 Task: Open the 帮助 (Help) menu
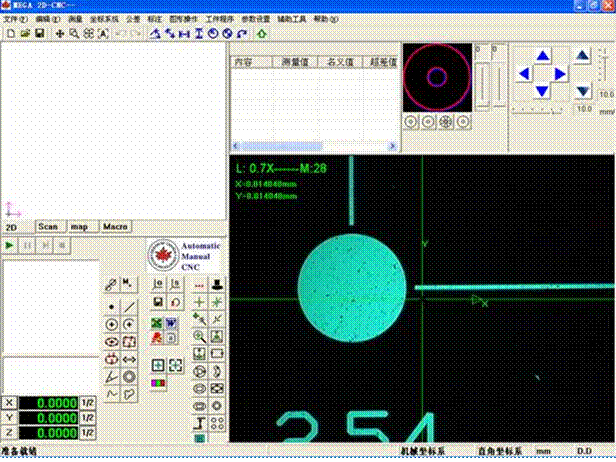pyautogui.click(x=324, y=19)
